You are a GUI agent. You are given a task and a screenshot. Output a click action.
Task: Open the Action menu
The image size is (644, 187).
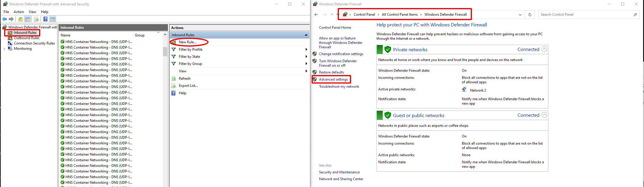19,12
